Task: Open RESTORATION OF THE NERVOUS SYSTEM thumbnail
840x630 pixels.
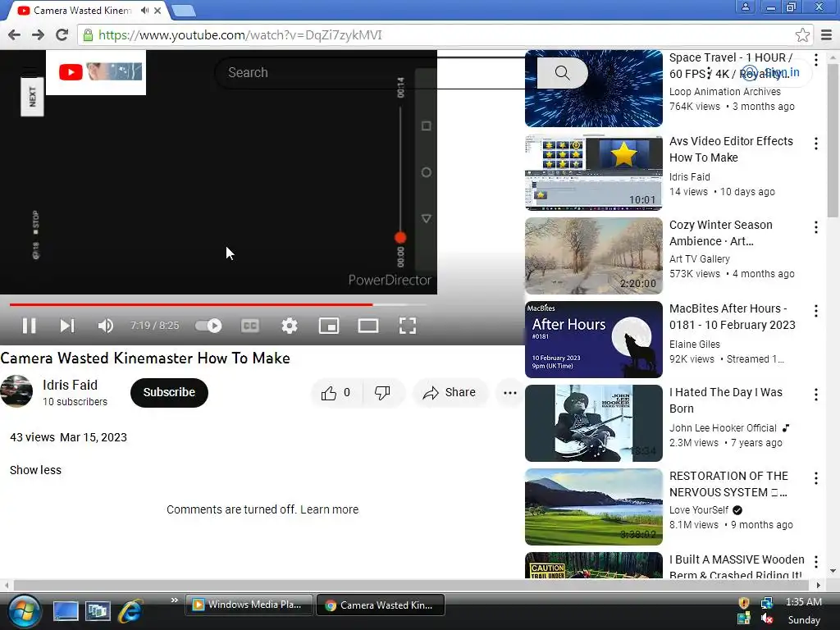Action: (x=594, y=507)
